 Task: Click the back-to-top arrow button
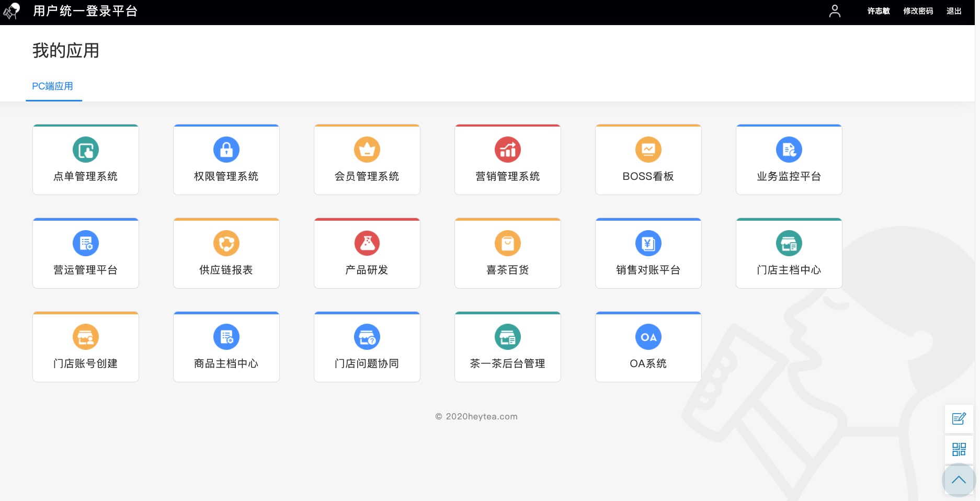pos(959,480)
